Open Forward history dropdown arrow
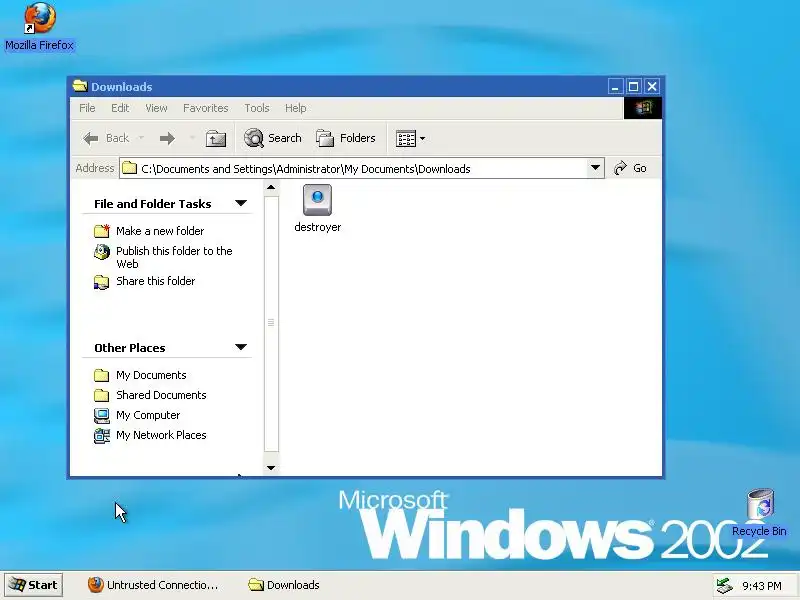 point(192,138)
